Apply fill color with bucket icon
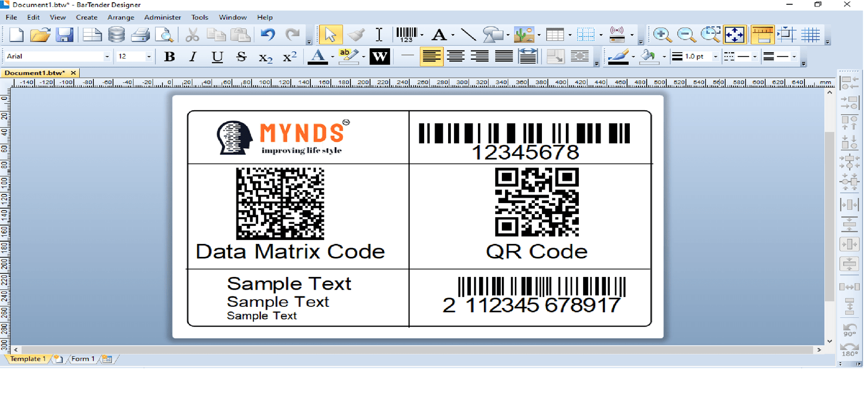Viewport: 868px width, 403px height. (649, 56)
